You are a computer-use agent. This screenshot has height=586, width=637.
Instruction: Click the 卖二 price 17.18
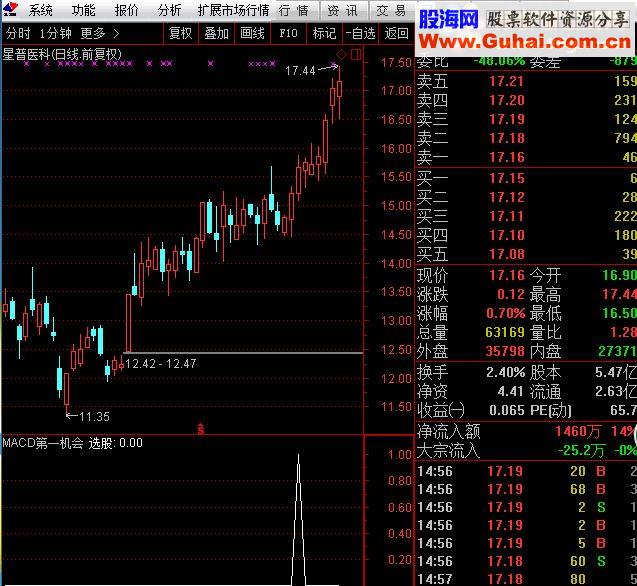pyautogui.click(x=507, y=138)
